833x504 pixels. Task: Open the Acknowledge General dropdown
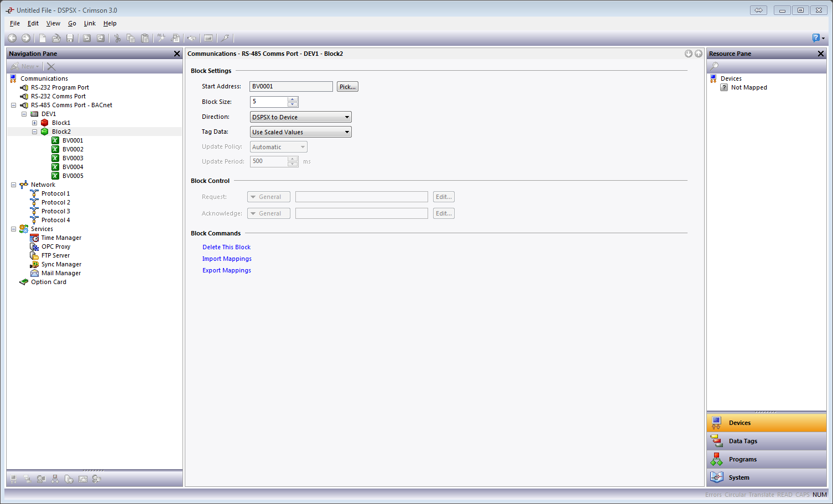click(269, 213)
